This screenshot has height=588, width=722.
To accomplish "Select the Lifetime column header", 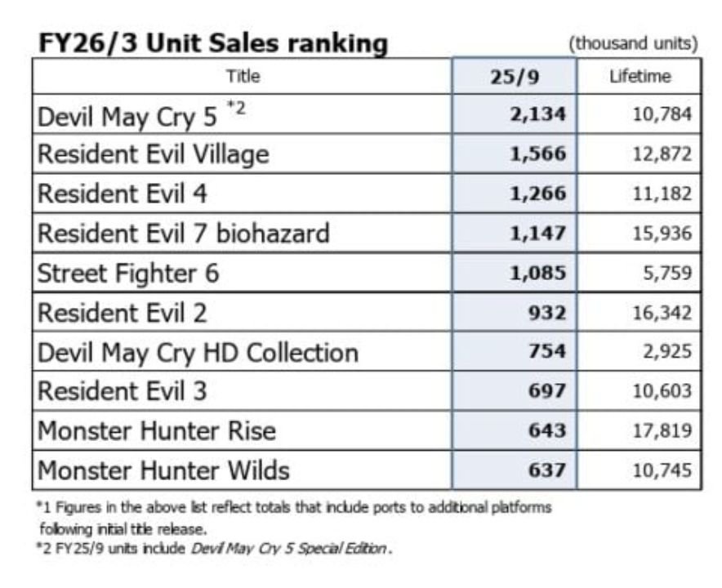I will point(640,77).
